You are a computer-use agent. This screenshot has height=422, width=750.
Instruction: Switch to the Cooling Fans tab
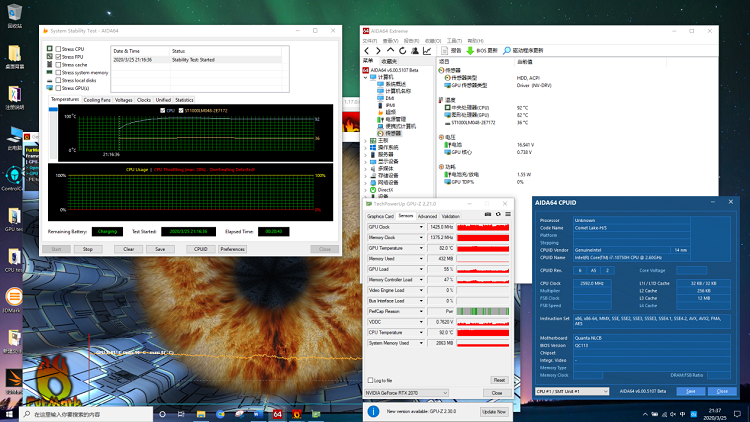[97, 100]
